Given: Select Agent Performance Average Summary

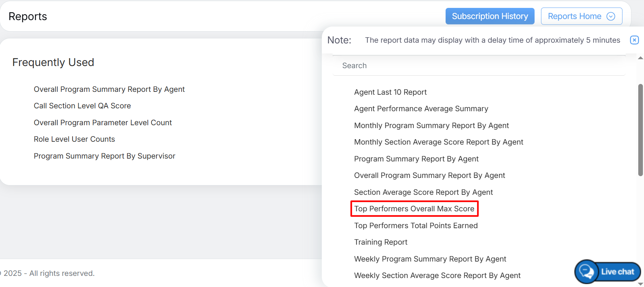Looking at the screenshot, I should pos(421,109).
